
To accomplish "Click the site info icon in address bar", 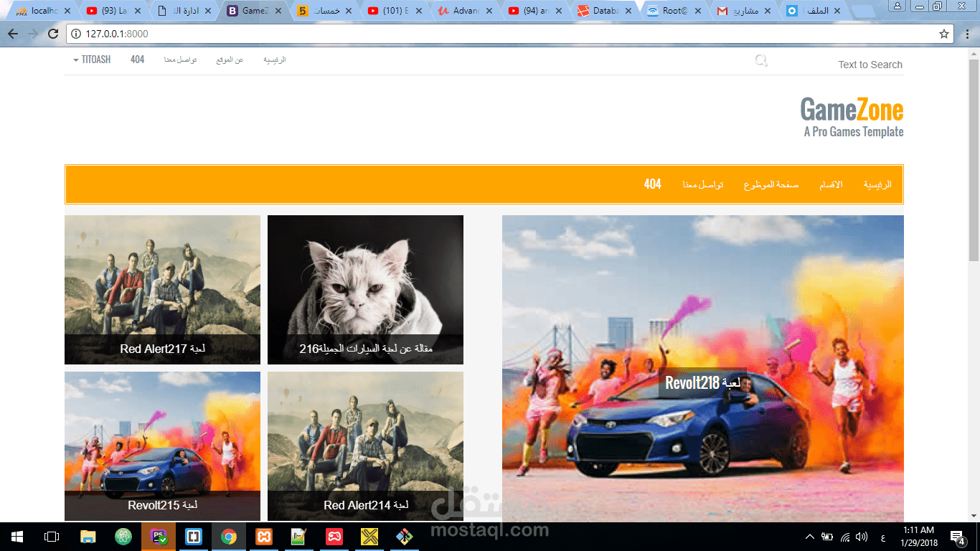I will tap(76, 34).
